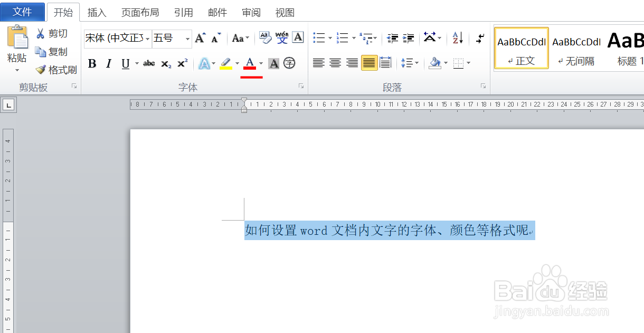The image size is (644, 333).
Task: Apply strikethrough (abc) formatting
Action: pyautogui.click(x=149, y=63)
